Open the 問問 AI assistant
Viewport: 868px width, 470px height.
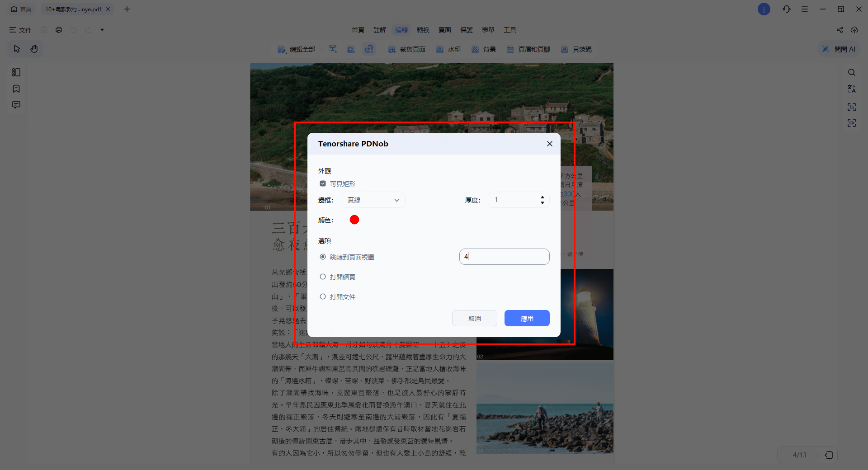point(839,49)
